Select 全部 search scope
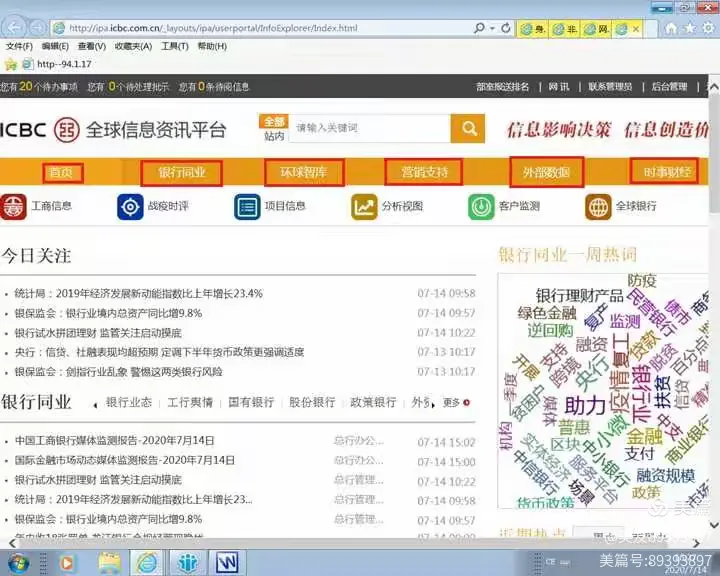 [x=274, y=121]
